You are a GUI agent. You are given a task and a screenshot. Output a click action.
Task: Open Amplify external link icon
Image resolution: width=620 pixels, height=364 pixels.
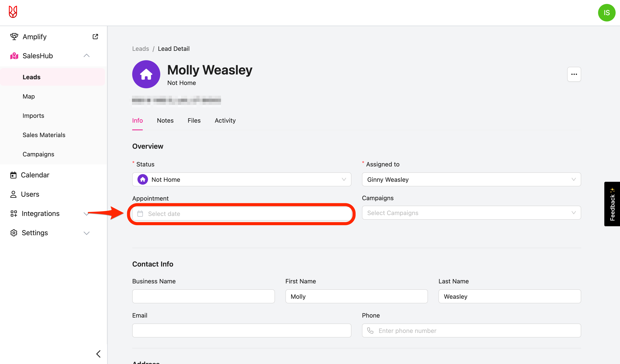(95, 37)
